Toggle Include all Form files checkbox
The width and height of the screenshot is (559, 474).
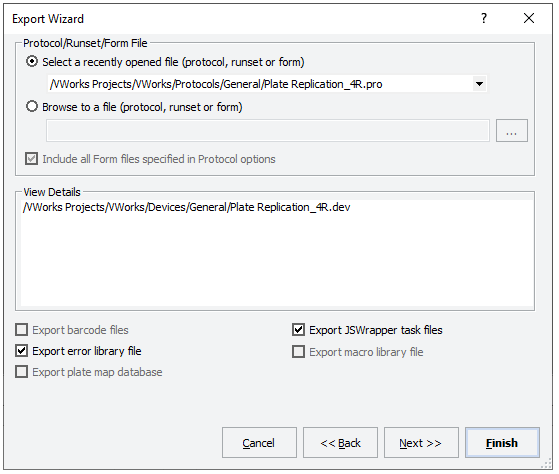[x=31, y=159]
